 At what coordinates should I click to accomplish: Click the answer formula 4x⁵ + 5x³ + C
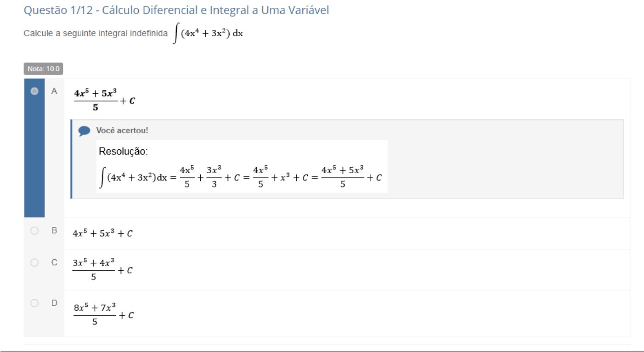102,233
